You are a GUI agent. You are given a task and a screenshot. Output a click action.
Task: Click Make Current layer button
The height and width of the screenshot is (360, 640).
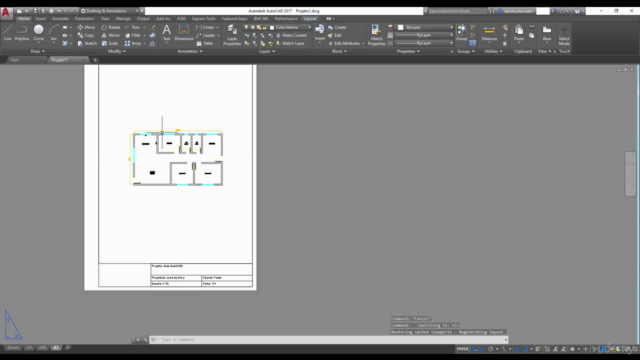click(x=291, y=36)
